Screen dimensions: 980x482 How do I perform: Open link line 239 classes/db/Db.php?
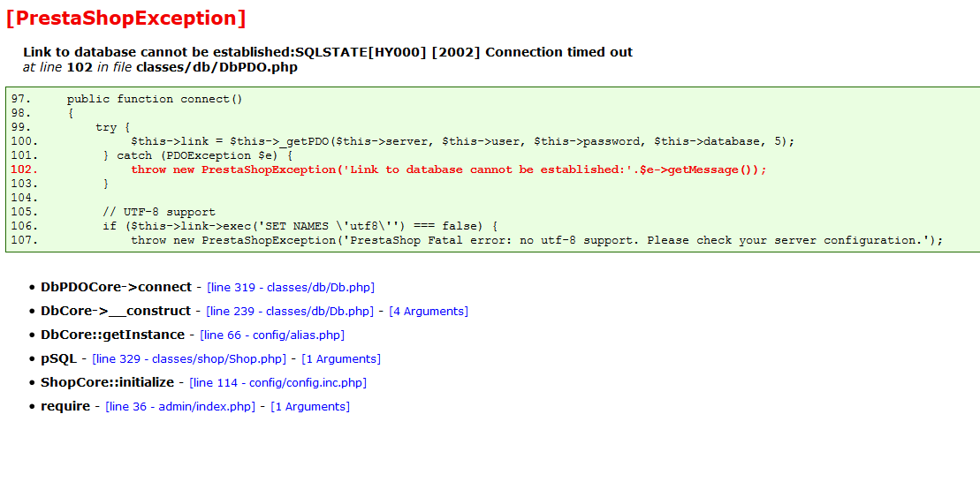pos(290,312)
